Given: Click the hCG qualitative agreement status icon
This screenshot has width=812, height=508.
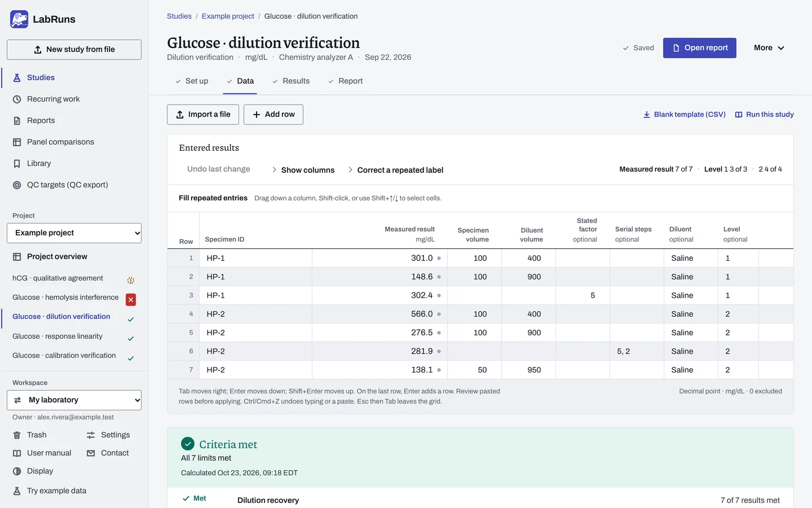Looking at the screenshot, I should (131, 281).
